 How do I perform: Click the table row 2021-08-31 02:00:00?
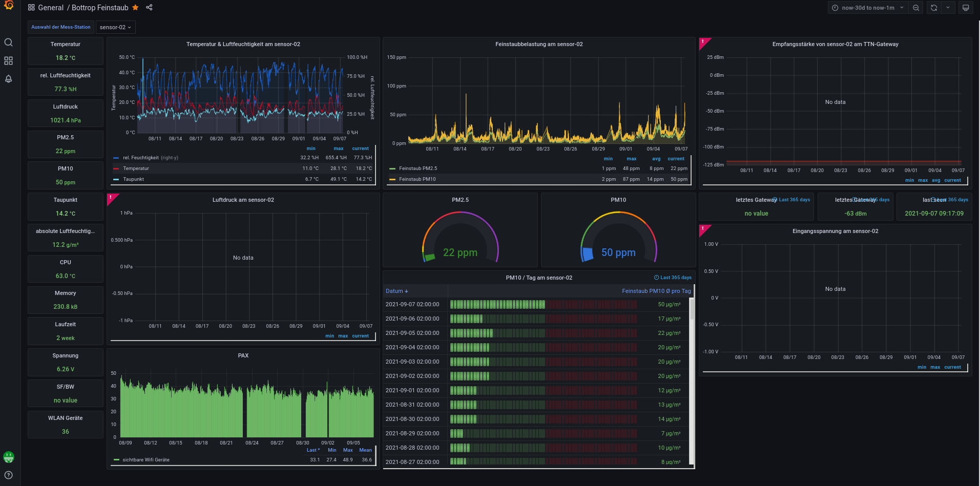536,405
